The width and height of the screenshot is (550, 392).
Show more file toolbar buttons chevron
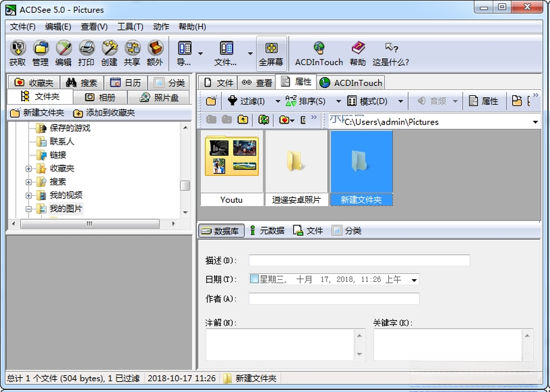point(535,95)
